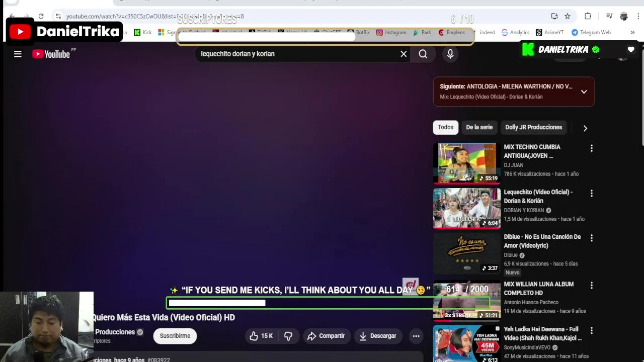The width and height of the screenshot is (644, 362).
Task: Click the Suscribirme button
Action: click(x=175, y=336)
